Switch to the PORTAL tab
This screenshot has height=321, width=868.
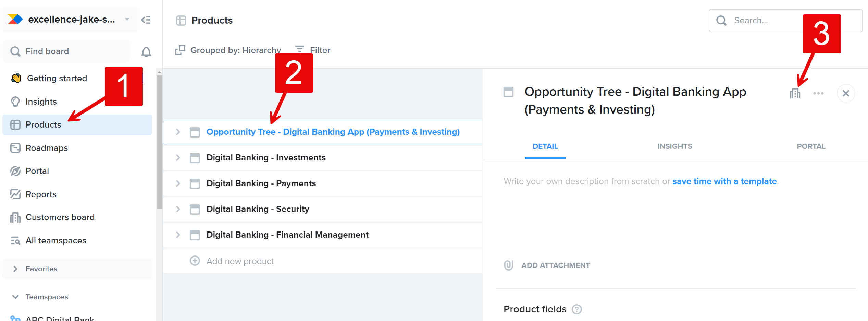pos(811,146)
